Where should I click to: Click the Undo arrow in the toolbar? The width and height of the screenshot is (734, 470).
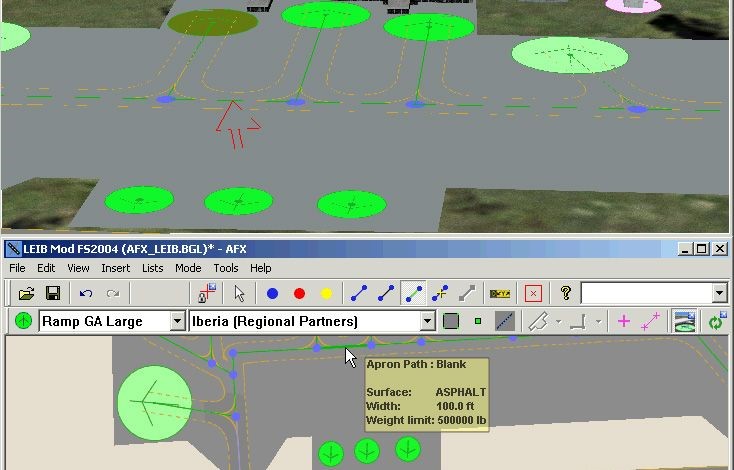coord(86,293)
